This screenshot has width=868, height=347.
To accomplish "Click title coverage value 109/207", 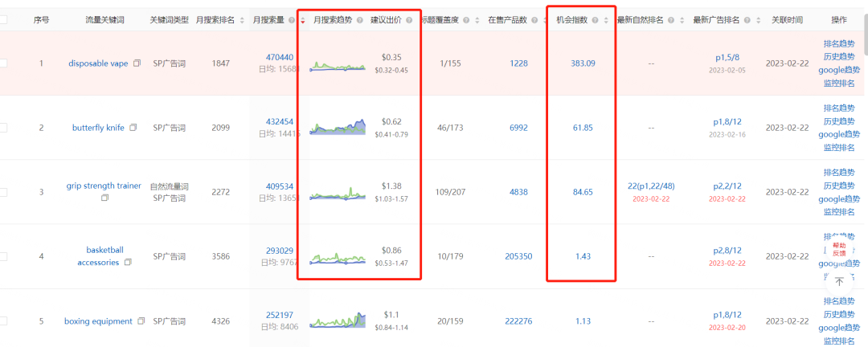I will tap(450, 192).
